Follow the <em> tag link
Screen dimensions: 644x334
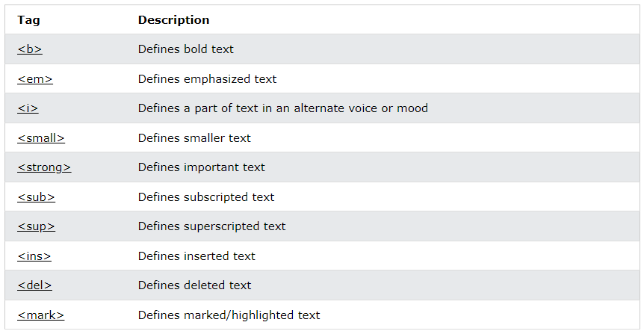[35, 79]
